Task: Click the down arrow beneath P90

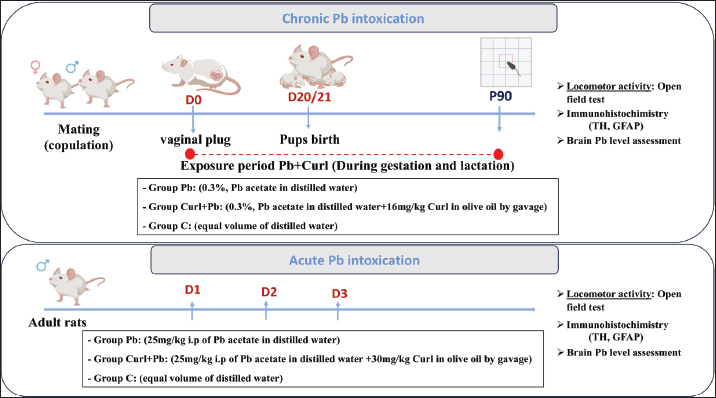Action: click(x=499, y=118)
